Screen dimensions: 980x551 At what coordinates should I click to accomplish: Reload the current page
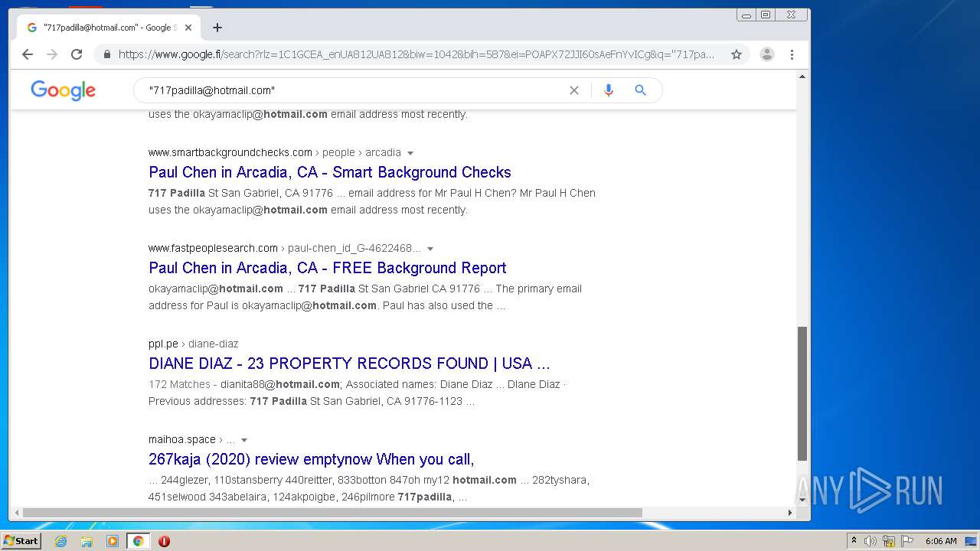77,54
